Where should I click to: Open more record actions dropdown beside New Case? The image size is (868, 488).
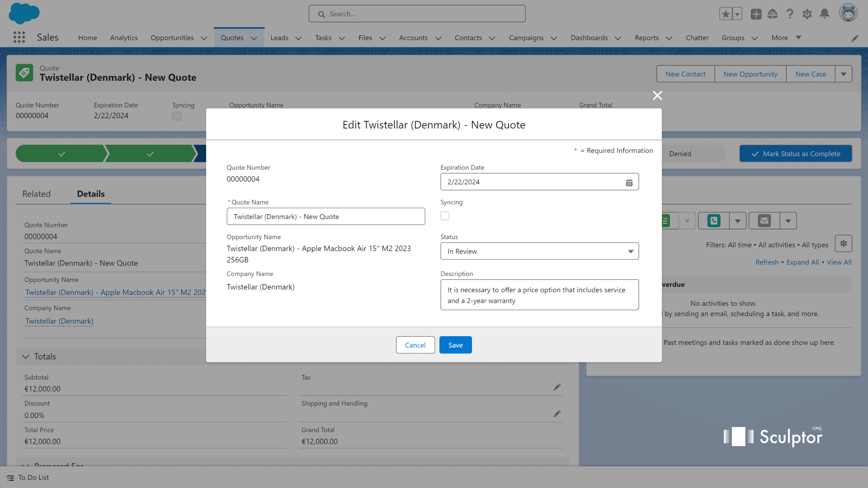pos(844,74)
